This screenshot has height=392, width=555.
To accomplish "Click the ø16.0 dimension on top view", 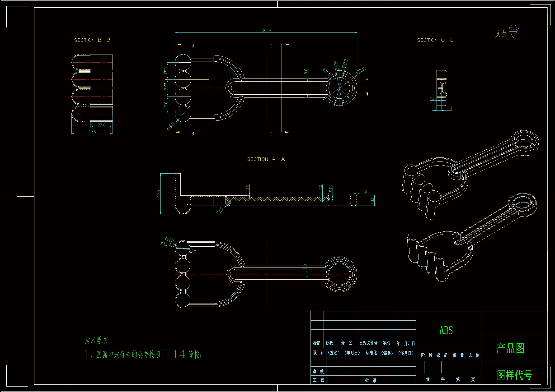I will 170,126.
